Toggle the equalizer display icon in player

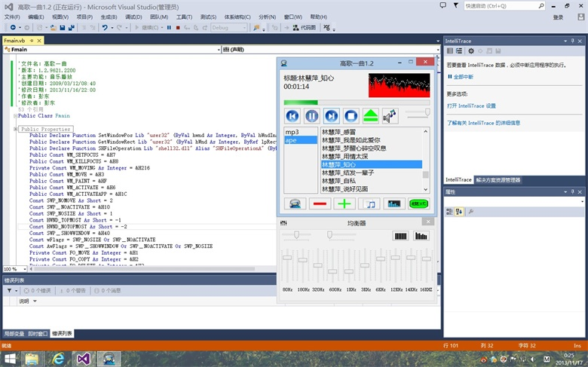pos(394,203)
